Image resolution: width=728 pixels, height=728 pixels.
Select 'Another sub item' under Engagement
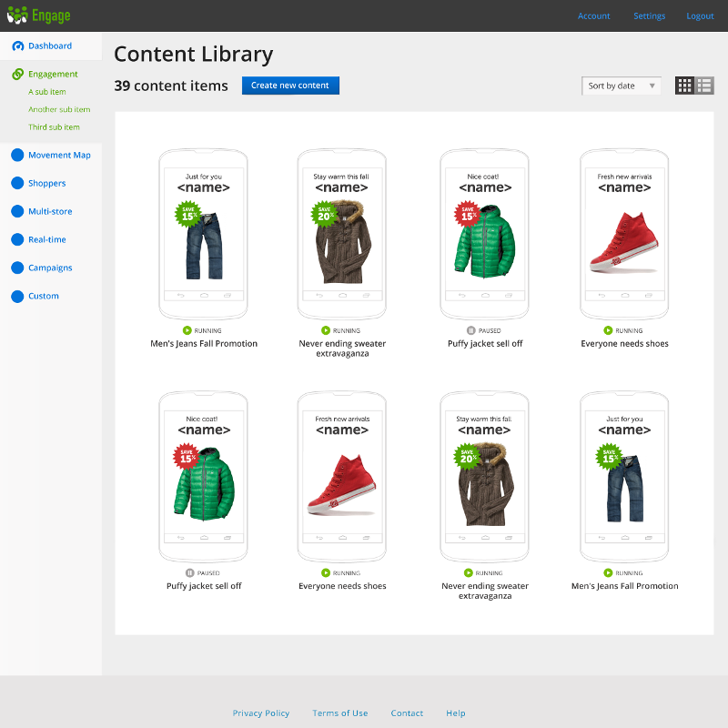[59, 110]
